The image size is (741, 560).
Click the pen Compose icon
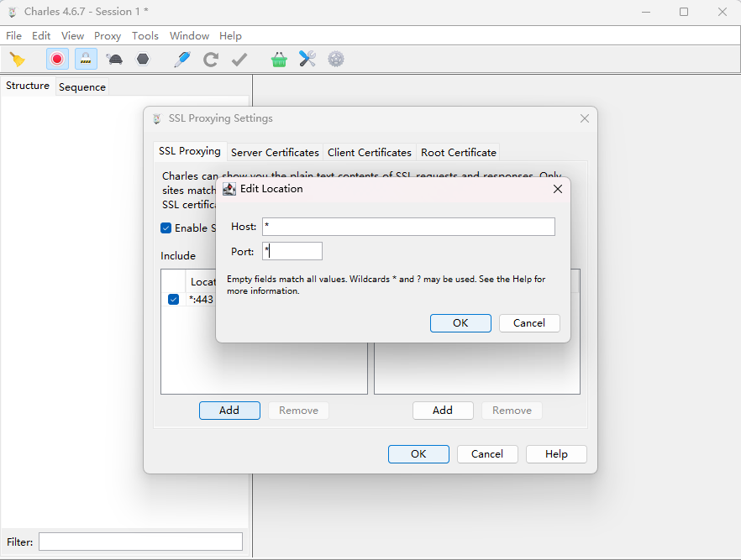point(182,59)
